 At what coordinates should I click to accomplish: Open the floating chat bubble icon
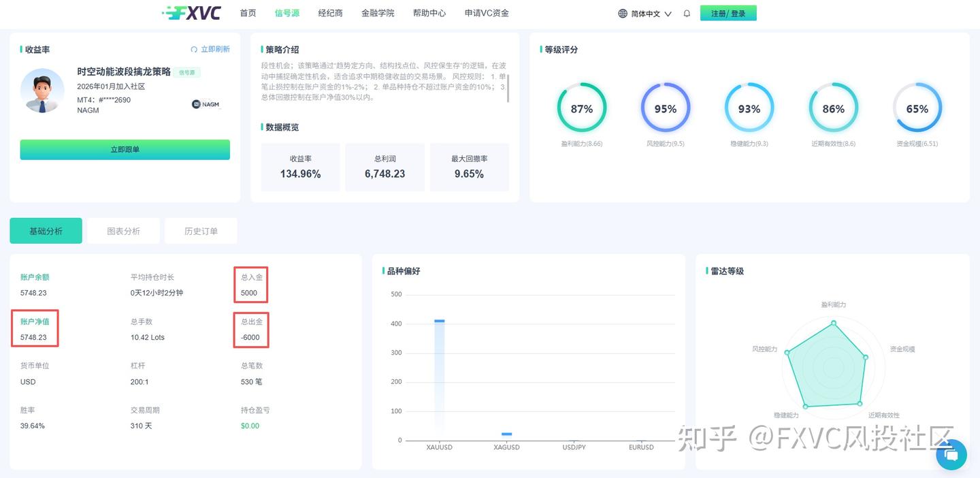(951, 455)
